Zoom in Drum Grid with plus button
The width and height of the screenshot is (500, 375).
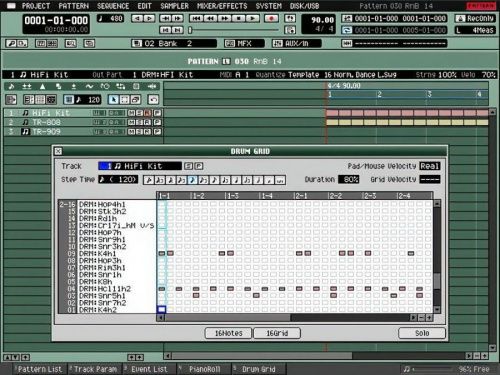[429, 318]
